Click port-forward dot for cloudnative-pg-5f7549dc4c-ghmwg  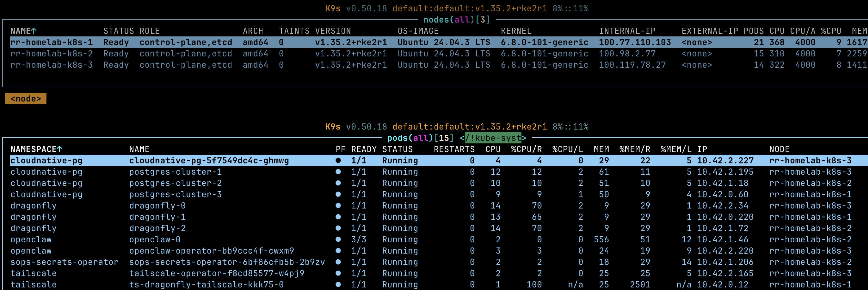(x=338, y=160)
